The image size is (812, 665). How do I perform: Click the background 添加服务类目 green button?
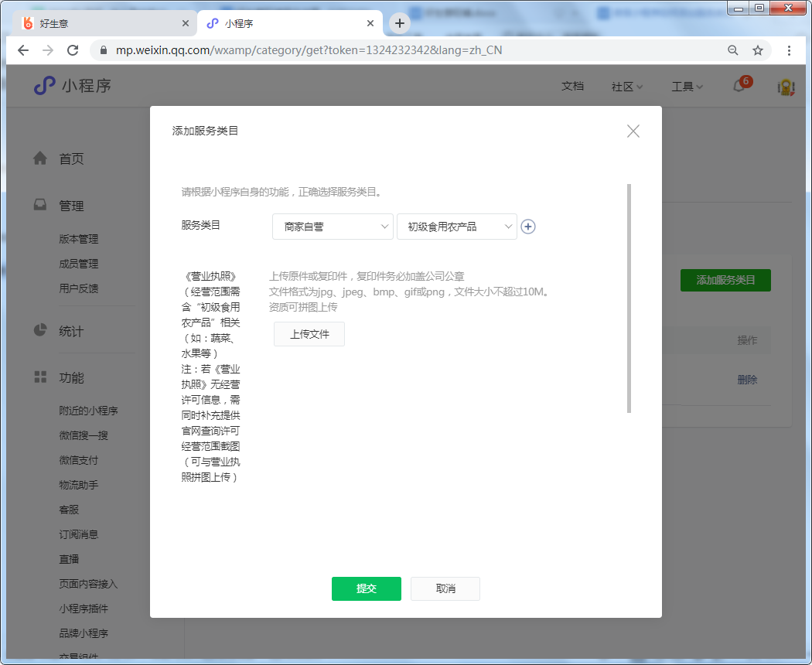(x=725, y=280)
